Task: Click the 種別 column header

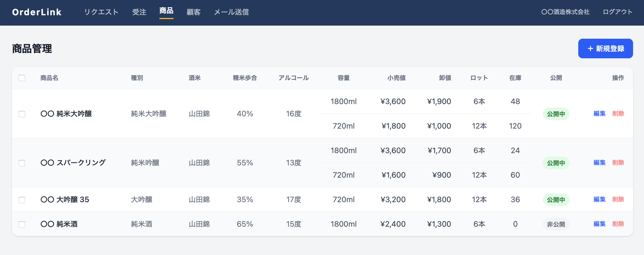Action: 137,78
